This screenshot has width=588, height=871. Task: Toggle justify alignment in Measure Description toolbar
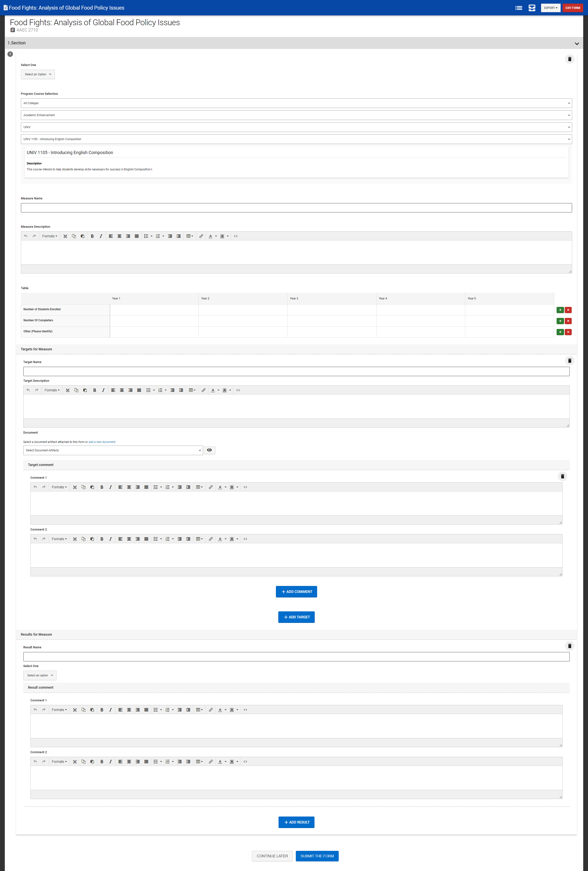click(137, 236)
